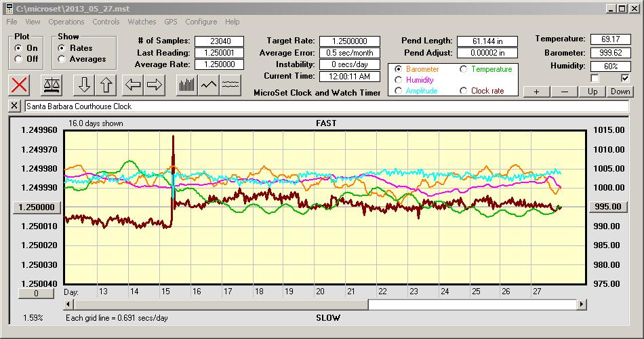This screenshot has width=644, height=339.
Task: Select the Averages show option
Action: (62, 59)
